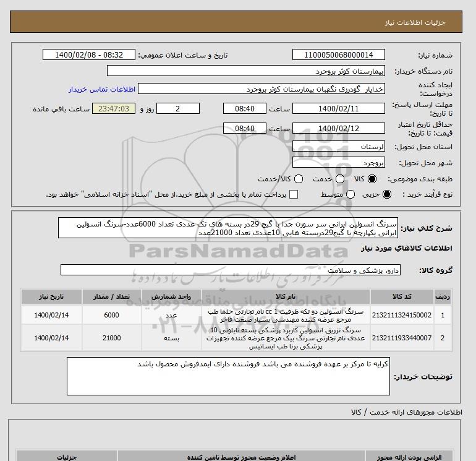Click the کد کالا column header

tap(402, 296)
